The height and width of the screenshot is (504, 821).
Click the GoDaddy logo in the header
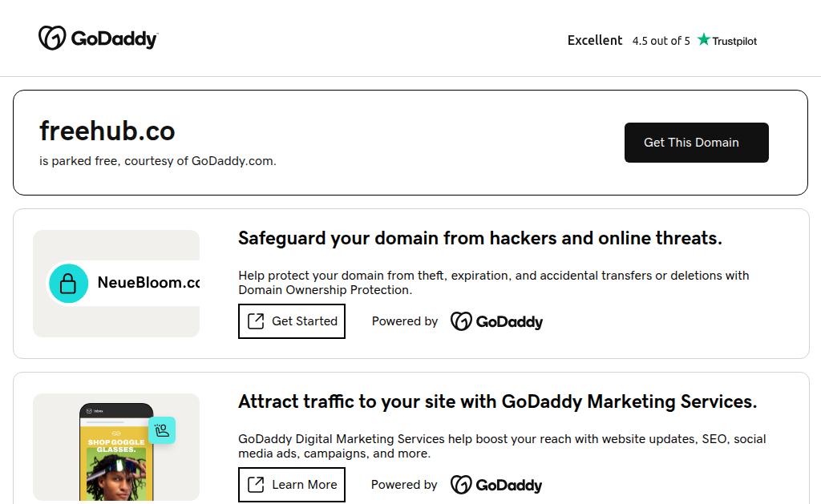click(x=98, y=38)
